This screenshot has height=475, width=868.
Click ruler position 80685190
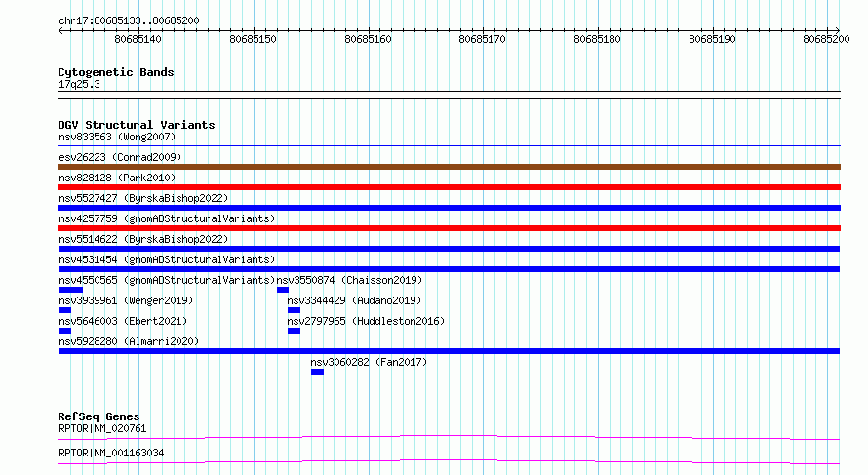coord(713,39)
